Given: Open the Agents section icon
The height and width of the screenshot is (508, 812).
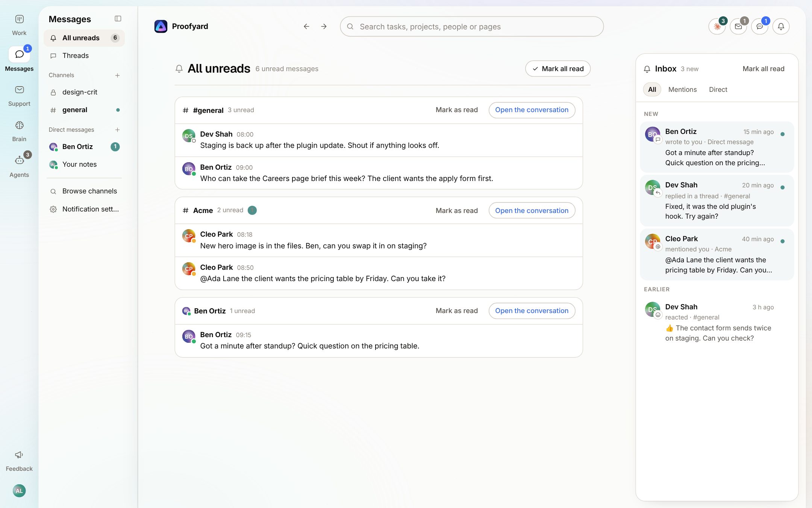Looking at the screenshot, I should pyautogui.click(x=19, y=161).
